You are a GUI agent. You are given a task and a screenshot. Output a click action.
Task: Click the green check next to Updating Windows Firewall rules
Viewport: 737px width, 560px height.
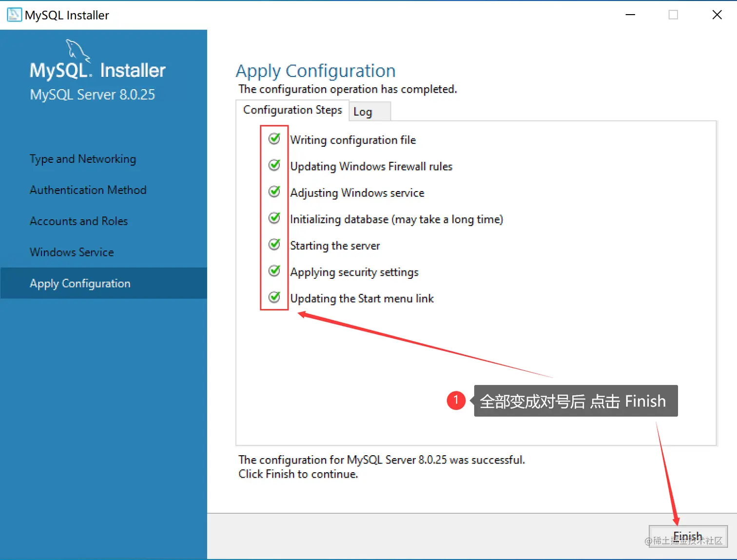pos(274,165)
